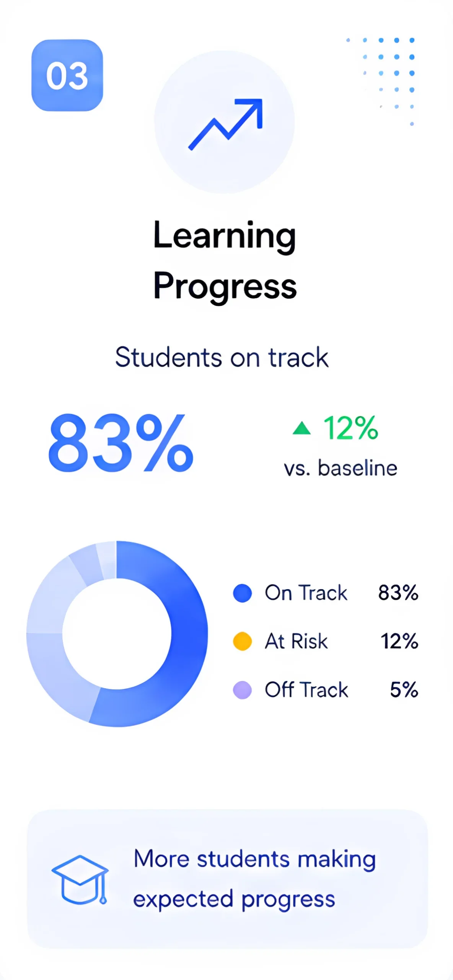Click the 03 number badge
453x980 pixels.
[67, 75]
